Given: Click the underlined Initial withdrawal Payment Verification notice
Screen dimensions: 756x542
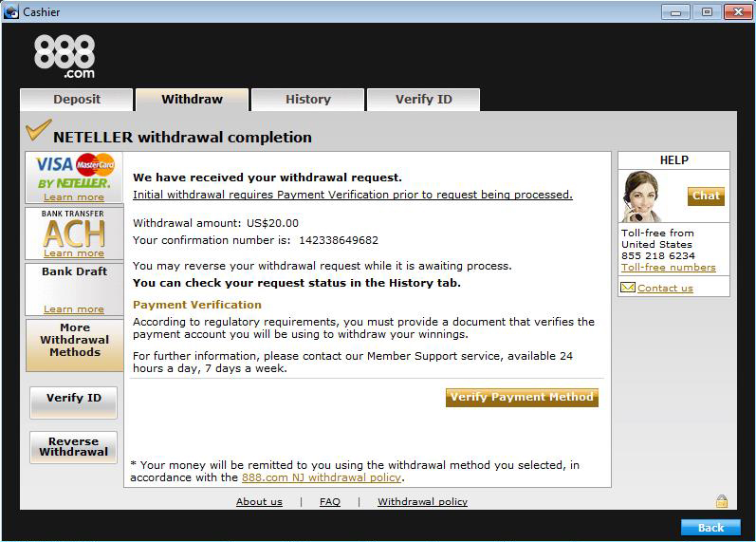Looking at the screenshot, I should point(353,195).
